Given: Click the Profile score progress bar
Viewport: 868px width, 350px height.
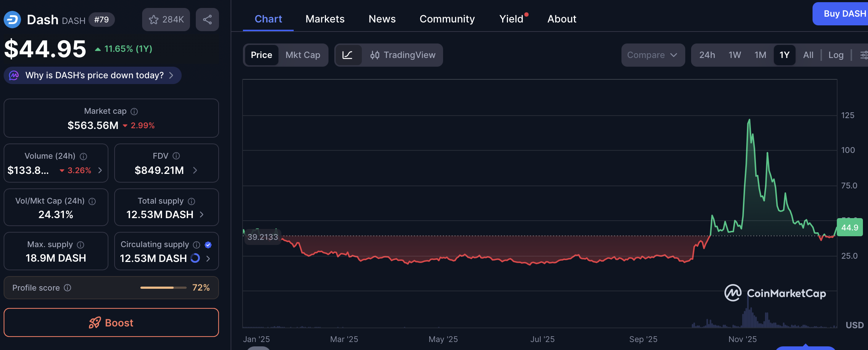Looking at the screenshot, I should click(x=163, y=287).
